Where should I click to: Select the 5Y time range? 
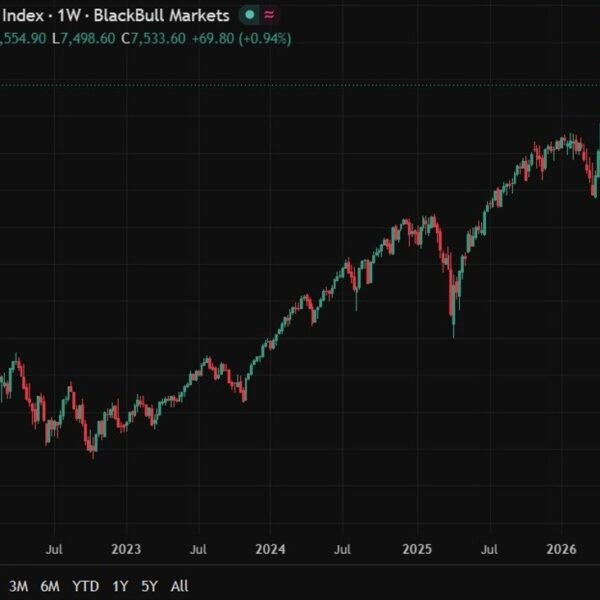[x=149, y=586]
